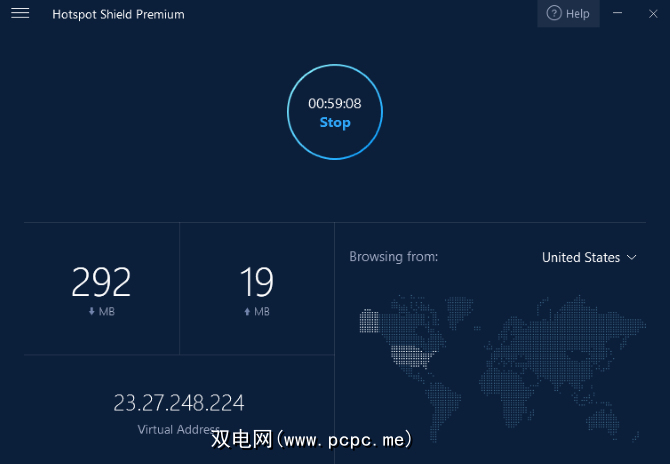The image size is (670, 464).
Task: Click the 19 MB uploaded value
Action: [256, 282]
